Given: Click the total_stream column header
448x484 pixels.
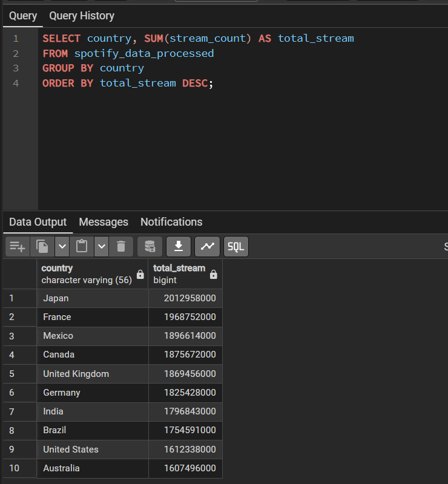Looking at the screenshot, I should tap(185, 274).
